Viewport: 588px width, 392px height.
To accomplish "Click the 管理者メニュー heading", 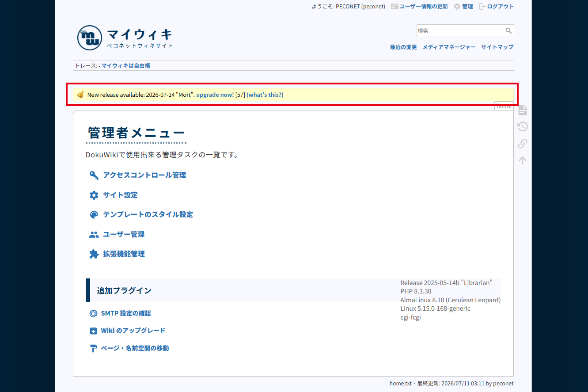I will tap(136, 133).
